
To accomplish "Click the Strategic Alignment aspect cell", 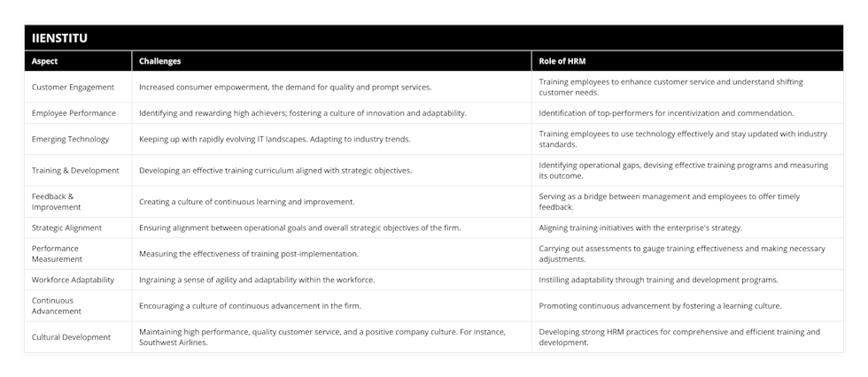I will tap(78, 227).
